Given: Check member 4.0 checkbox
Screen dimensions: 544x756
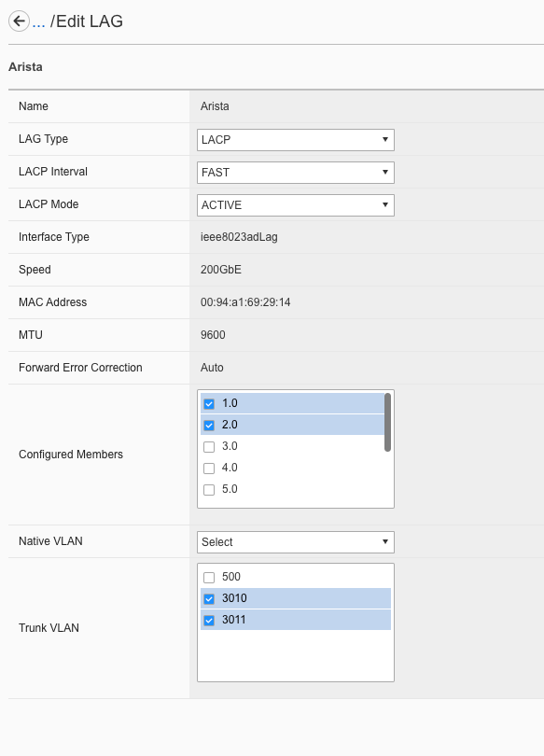Looking at the screenshot, I should click(x=209, y=469).
